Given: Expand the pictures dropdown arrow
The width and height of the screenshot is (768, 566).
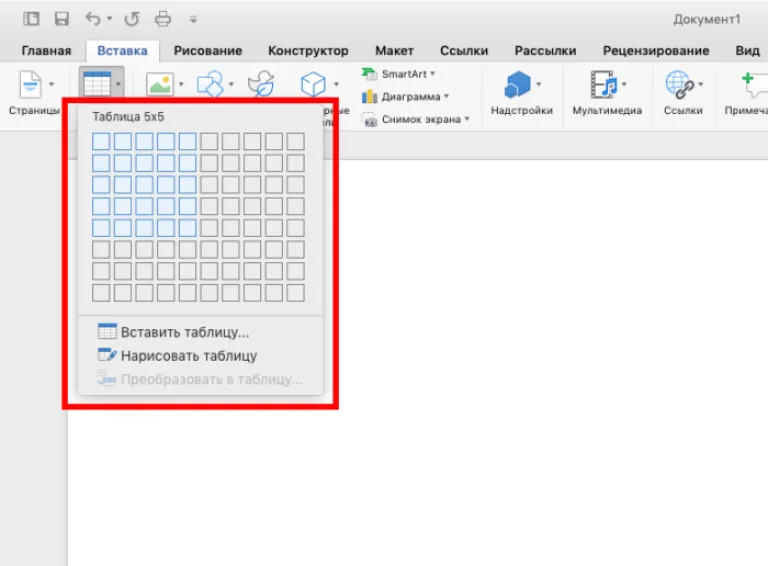Looking at the screenshot, I should pyautogui.click(x=181, y=84).
